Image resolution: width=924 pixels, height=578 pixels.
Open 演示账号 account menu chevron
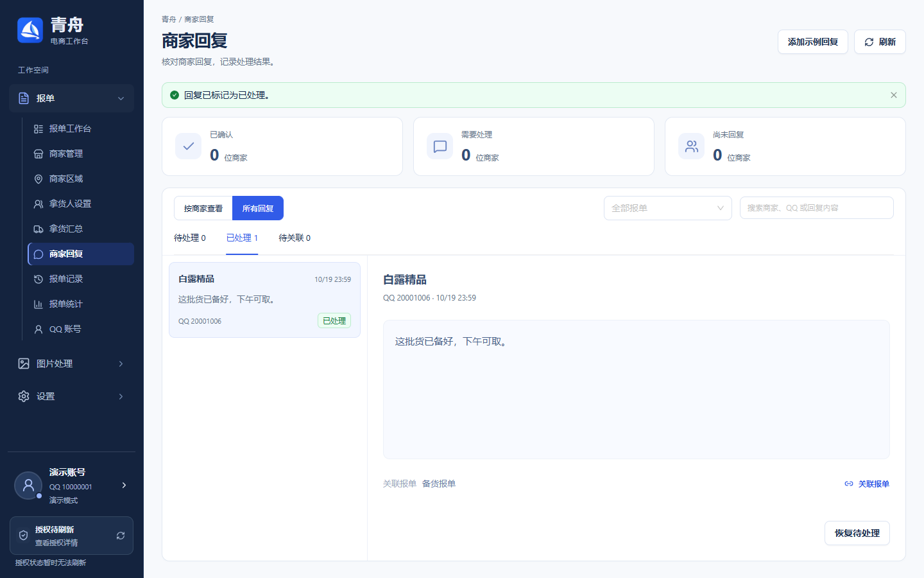point(124,485)
